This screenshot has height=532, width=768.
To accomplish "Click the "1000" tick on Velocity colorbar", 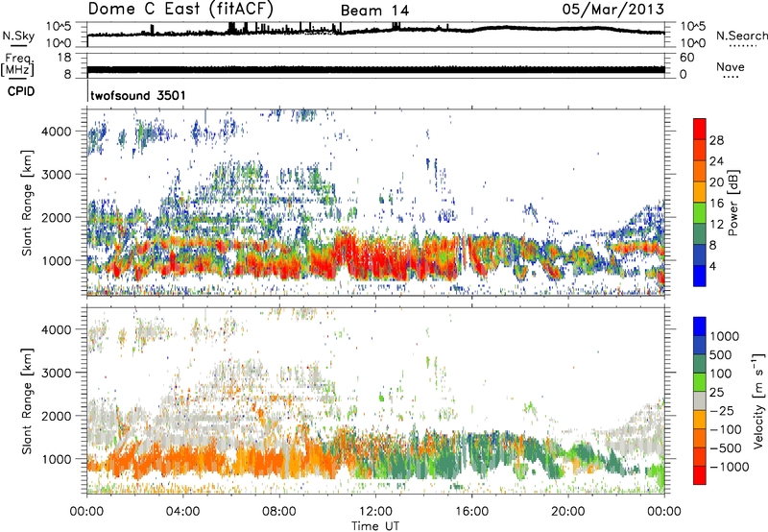I will pyautogui.click(x=725, y=336).
